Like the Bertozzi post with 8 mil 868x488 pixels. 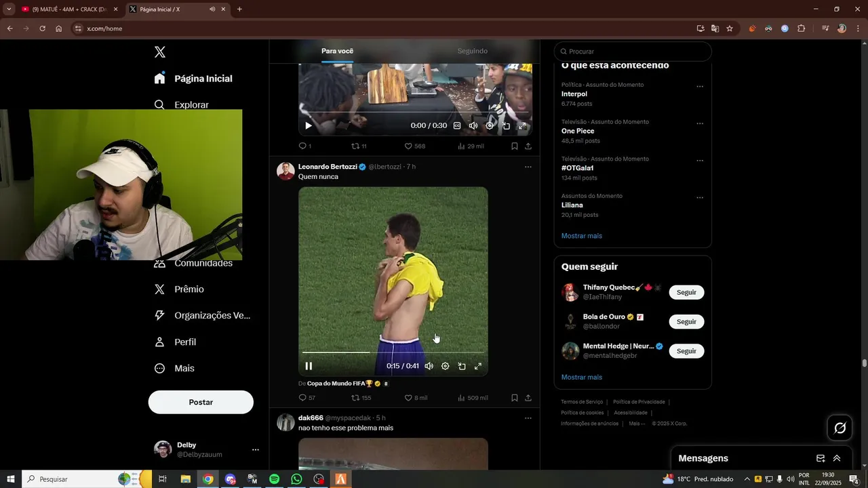[416, 398]
